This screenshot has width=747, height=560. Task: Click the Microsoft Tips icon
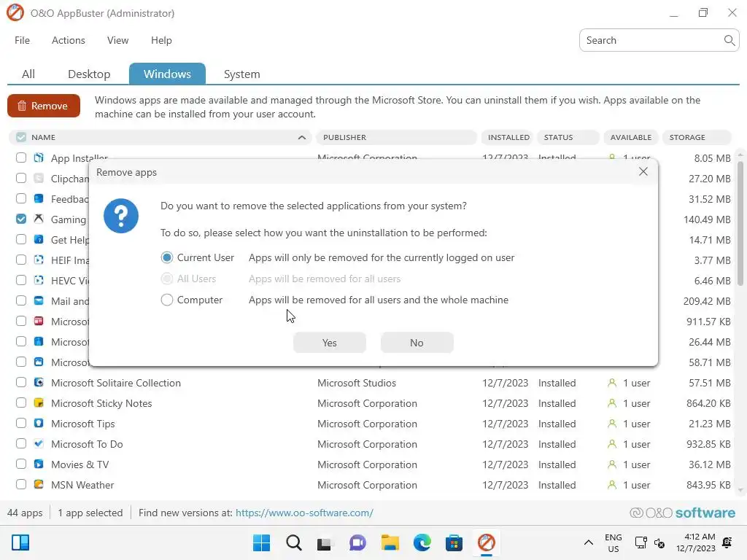click(x=39, y=424)
